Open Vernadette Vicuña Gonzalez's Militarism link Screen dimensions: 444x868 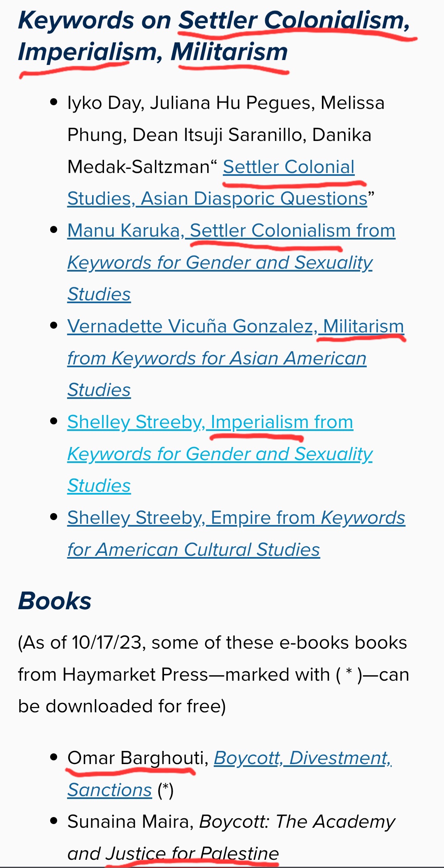click(x=235, y=327)
